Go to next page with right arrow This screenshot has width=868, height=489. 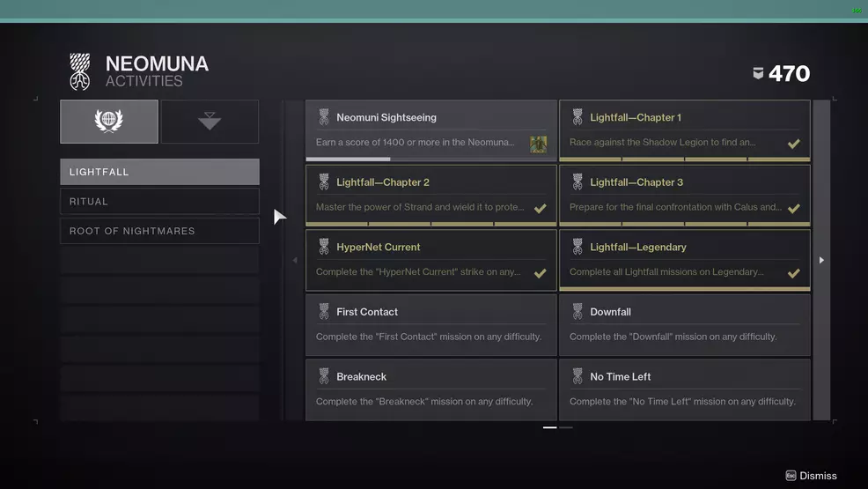pyautogui.click(x=821, y=260)
